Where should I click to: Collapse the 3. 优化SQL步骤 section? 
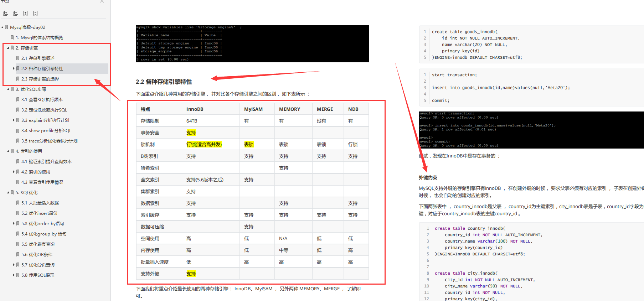coord(8,89)
